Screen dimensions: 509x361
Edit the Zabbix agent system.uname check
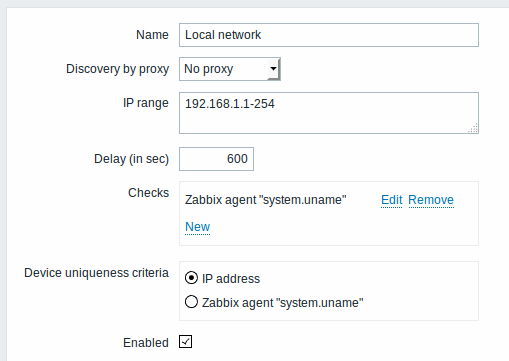pos(392,200)
